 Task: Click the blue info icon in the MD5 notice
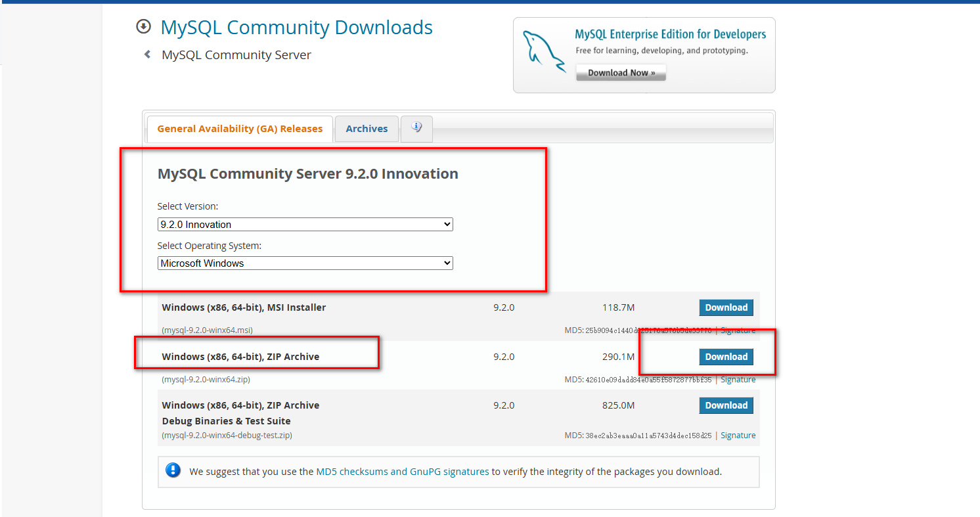pos(173,470)
